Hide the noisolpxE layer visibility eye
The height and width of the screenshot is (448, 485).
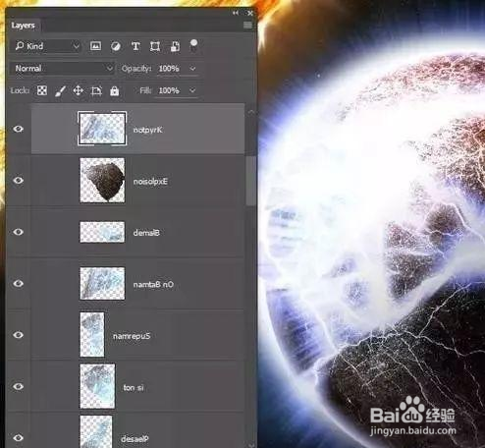pyautogui.click(x=19, y=180)
